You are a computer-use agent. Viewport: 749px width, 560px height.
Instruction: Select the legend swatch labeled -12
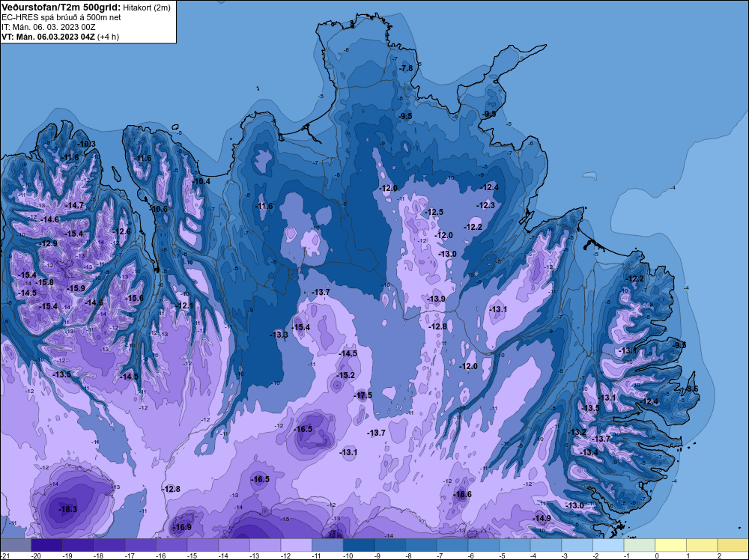click(x=296, y=545)
